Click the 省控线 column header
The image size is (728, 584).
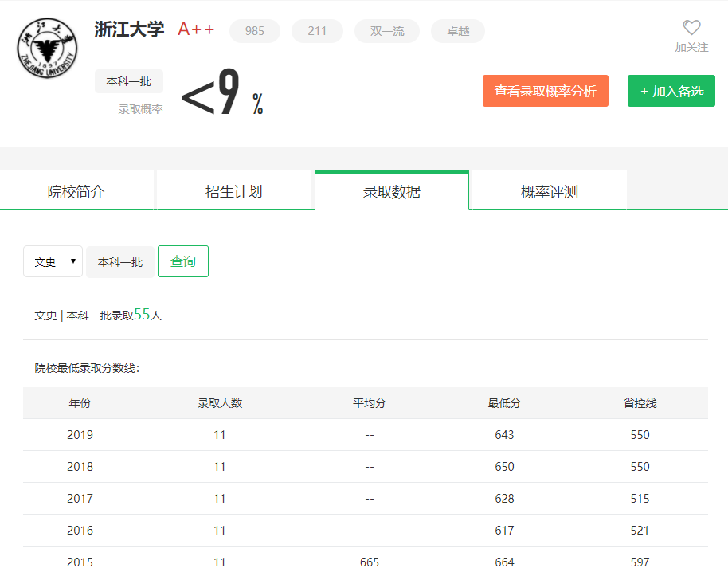pos(640,403)
